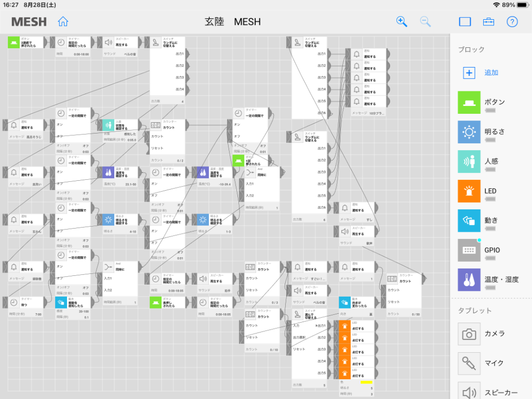532x399 pixels.
Task: Tap the Wi-Fi icon in the status bar
Action: (x=496, y=5)
